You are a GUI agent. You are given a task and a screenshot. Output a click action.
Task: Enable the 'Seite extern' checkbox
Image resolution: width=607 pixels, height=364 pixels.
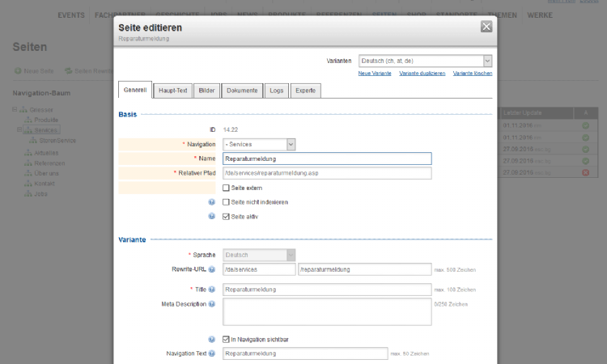pyautogui.click(x=227, y=188)
